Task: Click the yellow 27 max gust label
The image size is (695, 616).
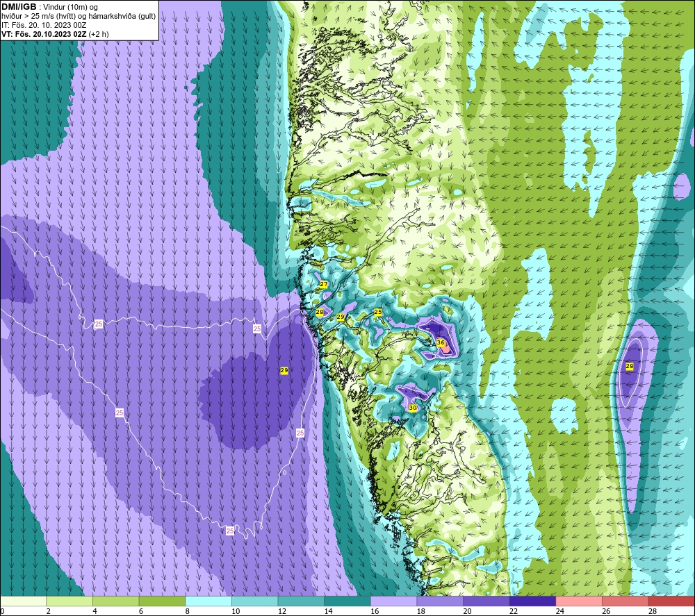Action: point(324,284)
